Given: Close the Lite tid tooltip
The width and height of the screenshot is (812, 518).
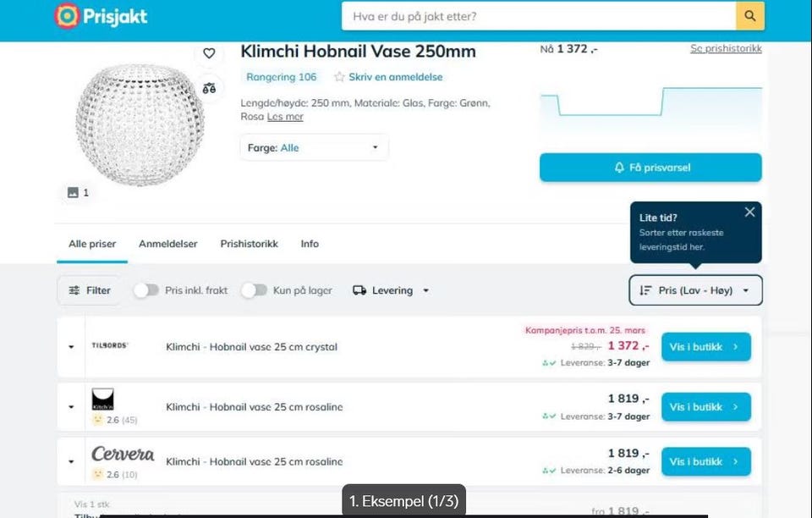Looking at the screenshot, I should click(749, 212).
